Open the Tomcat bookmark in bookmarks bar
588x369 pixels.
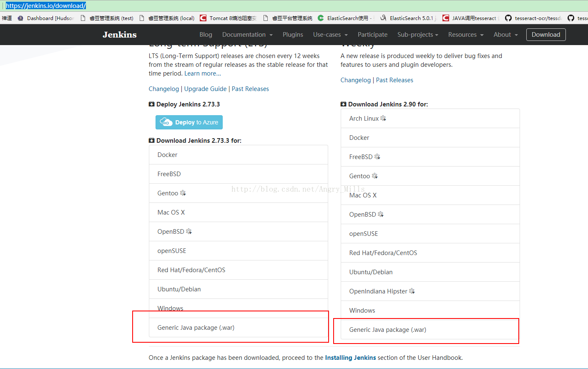click(x=228, y=18)
